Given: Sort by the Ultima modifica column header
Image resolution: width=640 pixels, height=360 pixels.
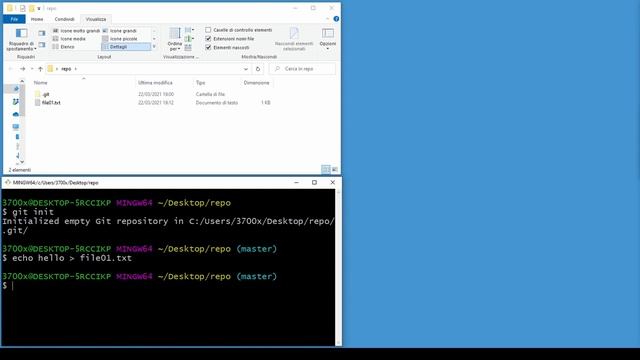Looking at the screenshot, I should point(156,83).
